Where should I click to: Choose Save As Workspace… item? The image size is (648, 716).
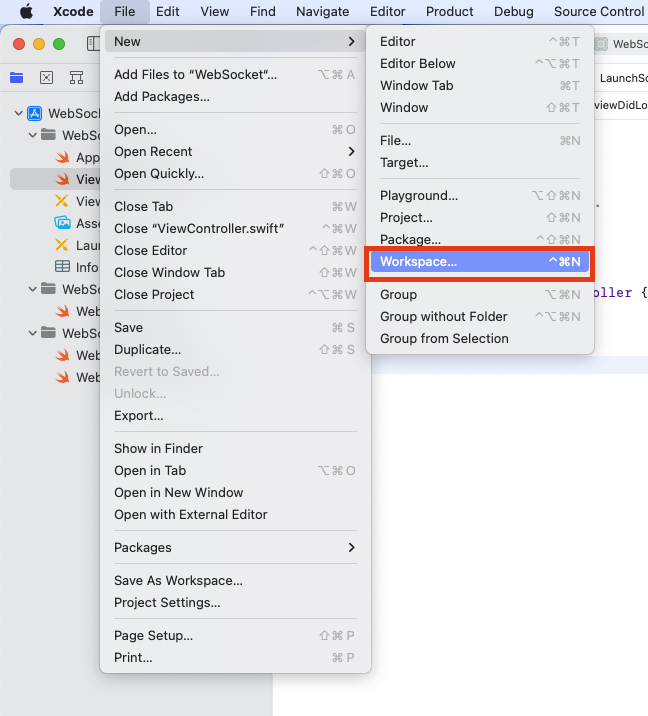(234, 580)
